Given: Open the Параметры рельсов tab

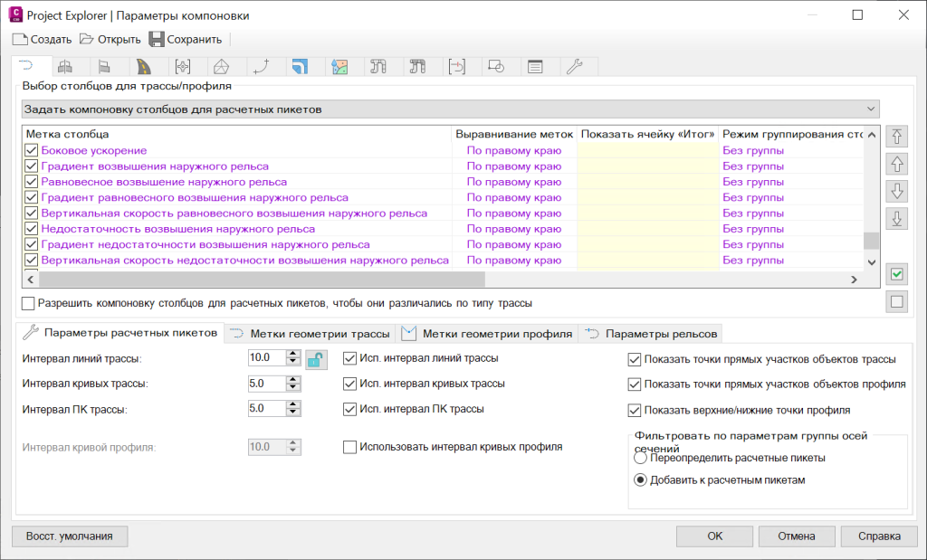Looking at the screenshot, I should pyautogui.click(x=668, y=333).
